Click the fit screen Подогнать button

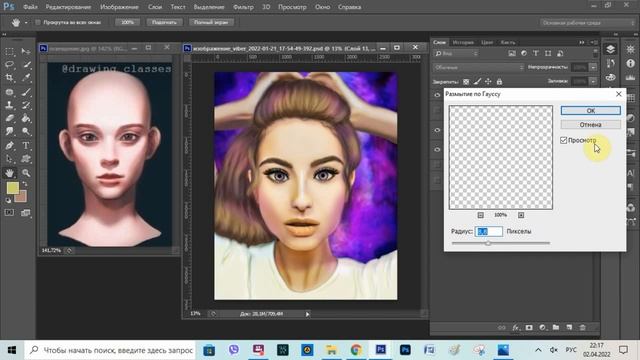pyautogui.click(x=164, y=22)
